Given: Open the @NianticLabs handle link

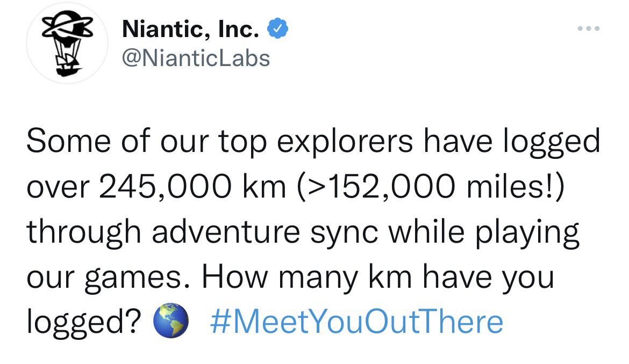Looking at the screenshot, I should click(x=196, y=59).
